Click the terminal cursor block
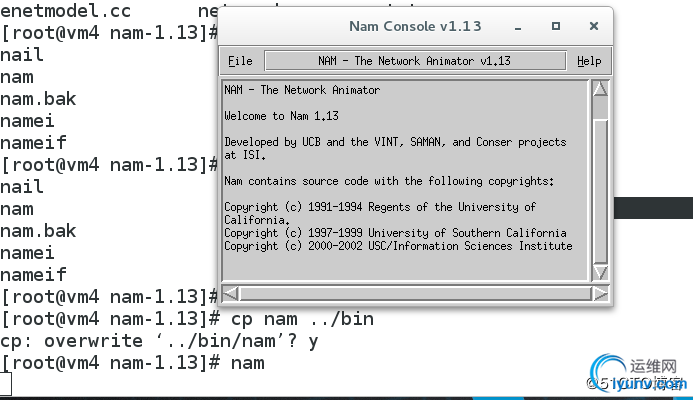Viewport: 693px width, 400px height. point(5,384)
